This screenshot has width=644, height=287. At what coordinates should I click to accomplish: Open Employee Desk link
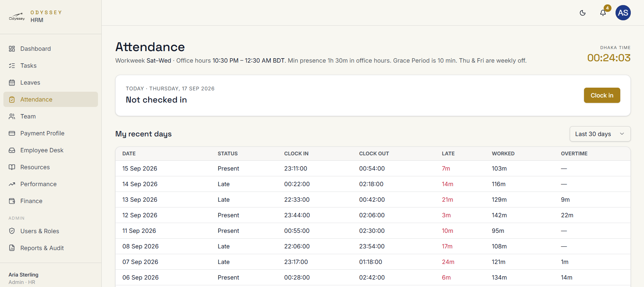click(51, 150)
